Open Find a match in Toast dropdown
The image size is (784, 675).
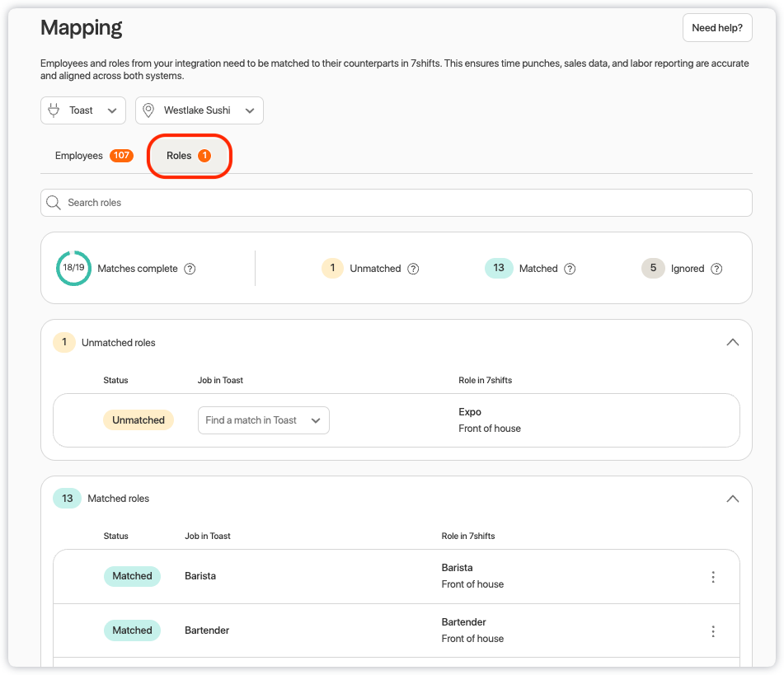click(x=263, y=420)
